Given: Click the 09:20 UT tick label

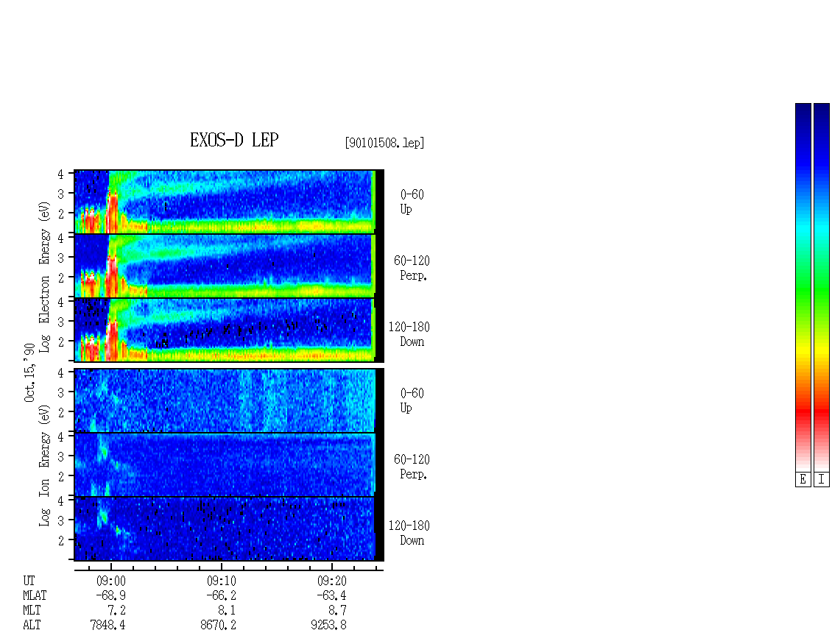Looking at the screenshot, I should (x=331, y=581).
